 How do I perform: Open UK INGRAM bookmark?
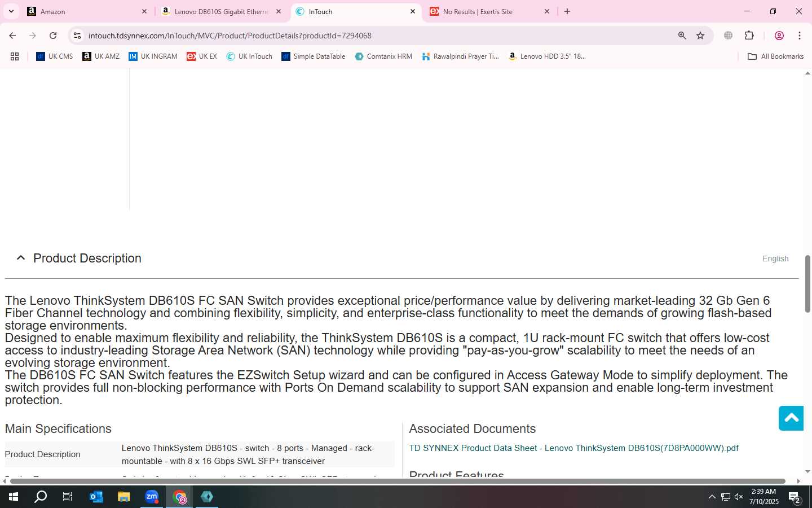tap(153, 56)
